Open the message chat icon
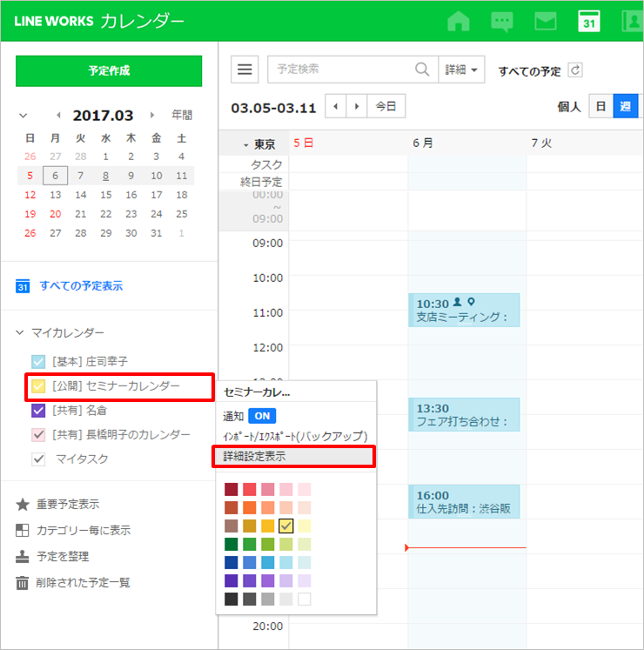The image size is (644, 650). [x=502, y=21]
